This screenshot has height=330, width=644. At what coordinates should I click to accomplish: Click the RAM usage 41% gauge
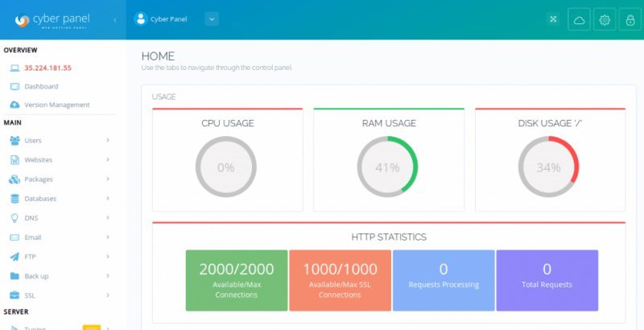pos(387,167)
